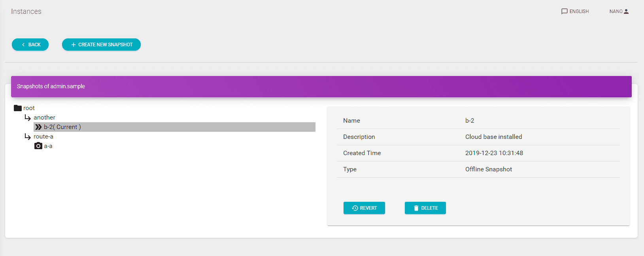Click the history clock icon on Revert
644x256 pixels.
355,208
